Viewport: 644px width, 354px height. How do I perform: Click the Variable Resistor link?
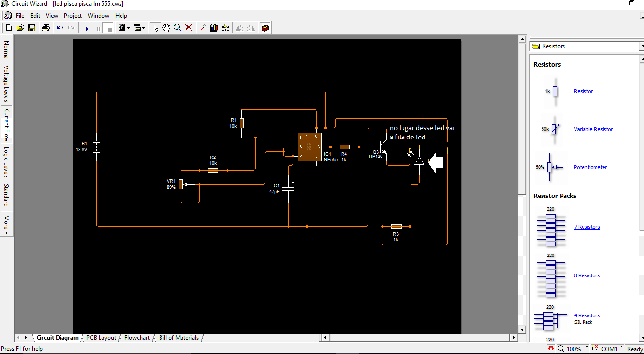(593, 130)
